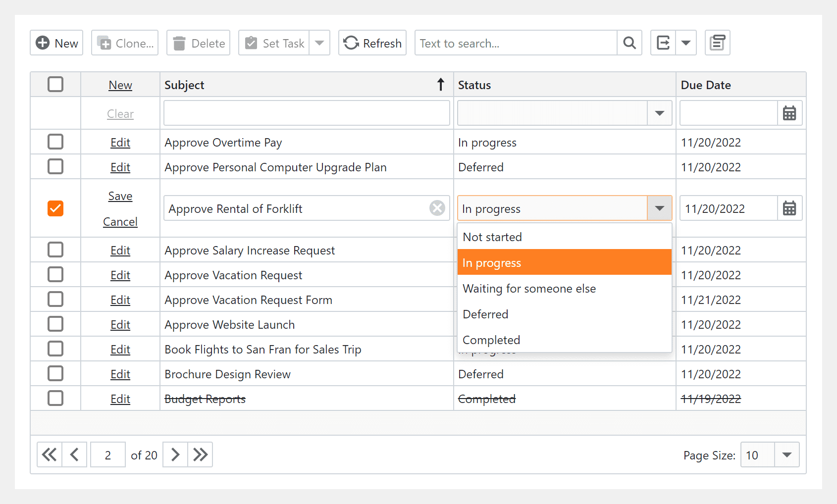This screenshot has height=504, width=837.
Task: Click the search magnifier icon
Action: (x=629, y=43)
